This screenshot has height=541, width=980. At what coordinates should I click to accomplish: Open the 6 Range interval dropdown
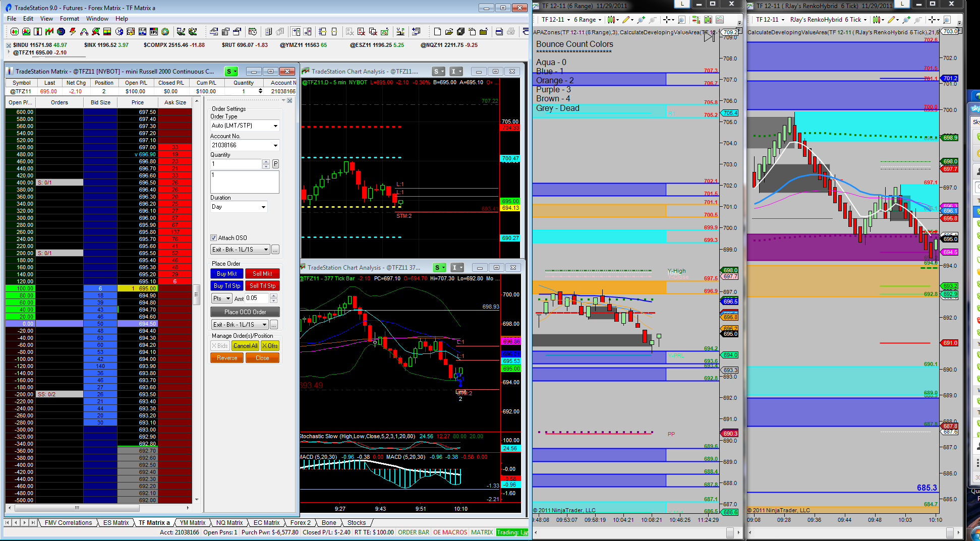(x=588, y=20)
